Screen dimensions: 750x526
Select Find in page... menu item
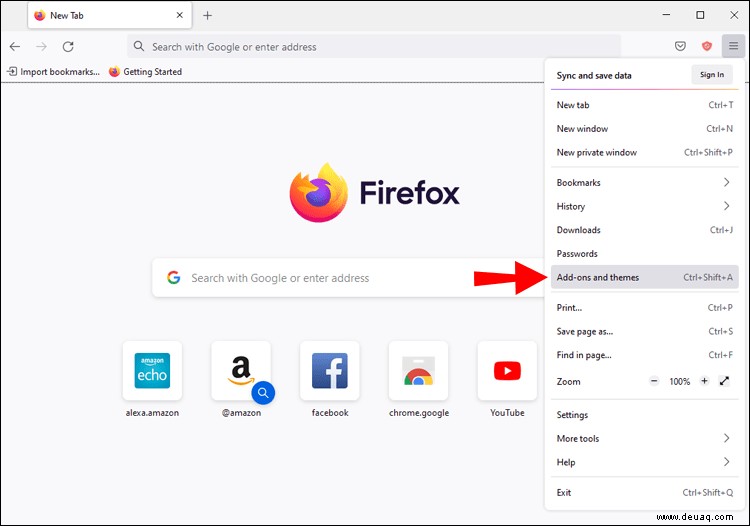pos(644,355)
